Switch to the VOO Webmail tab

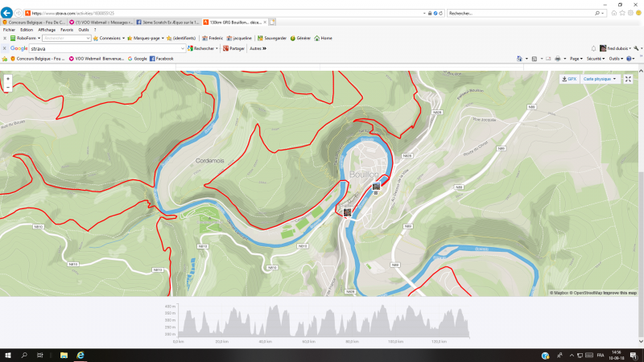101,23
